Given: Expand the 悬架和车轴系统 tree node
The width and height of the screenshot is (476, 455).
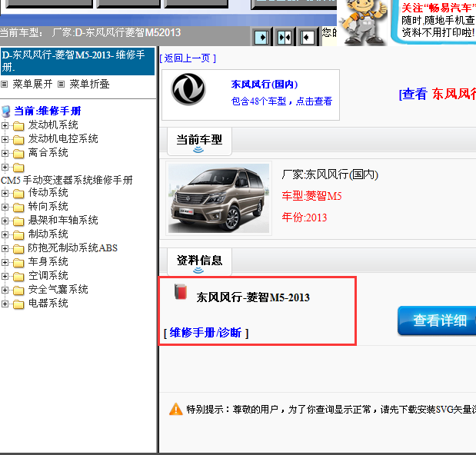Looking at the screenshot, I should pos(5,221).
